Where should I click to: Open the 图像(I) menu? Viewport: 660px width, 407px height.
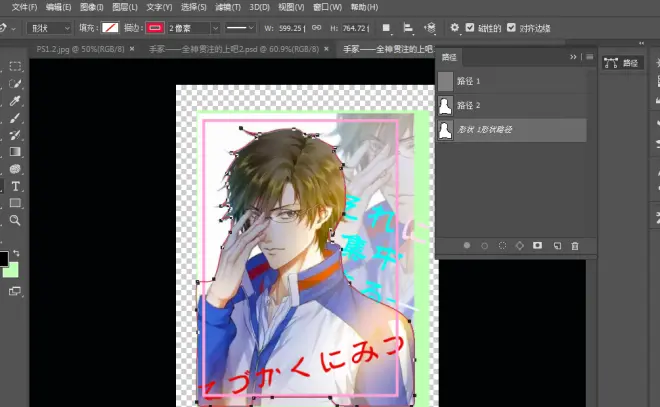coord(91,7)
